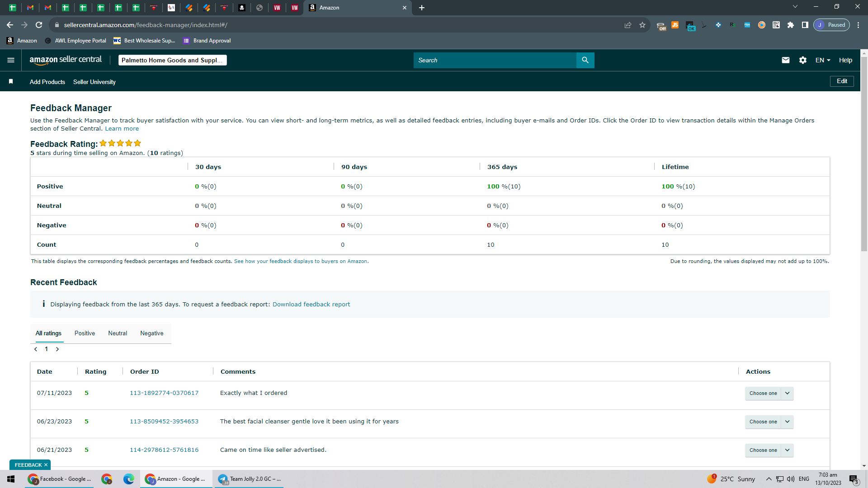Close the Amazon browser tab
868x488 pixels.
[x=405, y=8]
